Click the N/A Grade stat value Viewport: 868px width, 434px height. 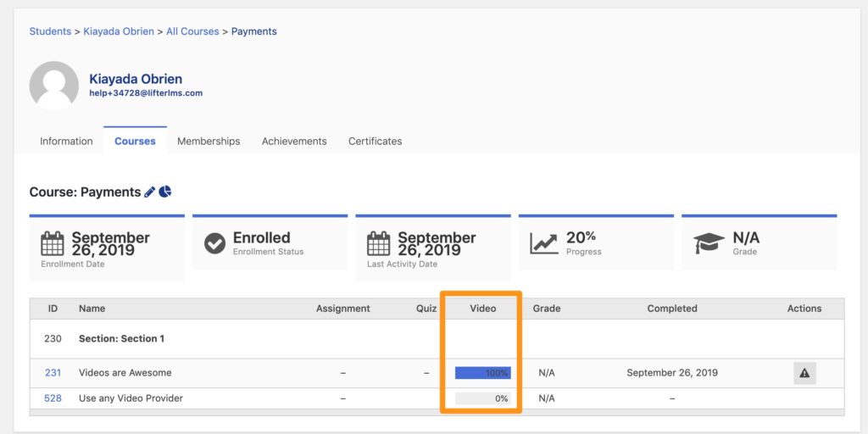746,237
